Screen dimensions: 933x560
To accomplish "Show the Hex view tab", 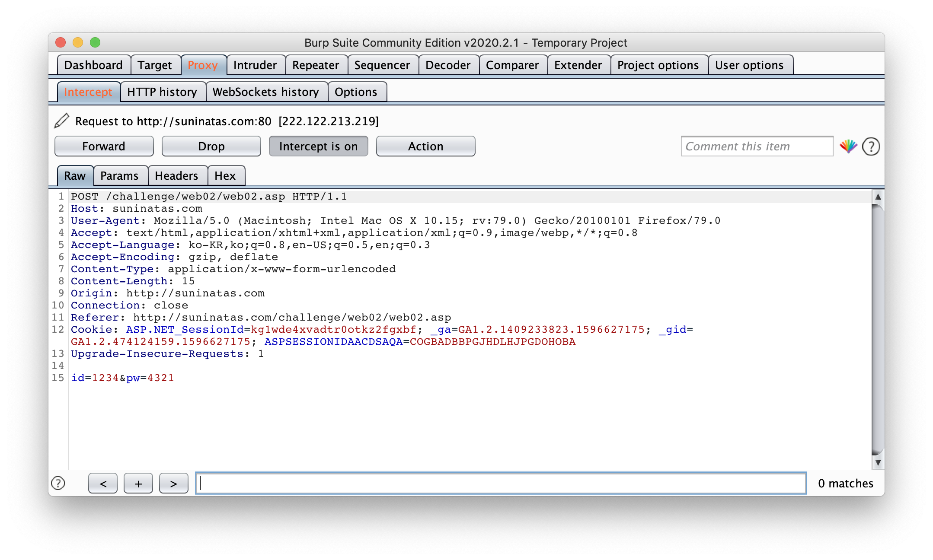I will 225,176.
